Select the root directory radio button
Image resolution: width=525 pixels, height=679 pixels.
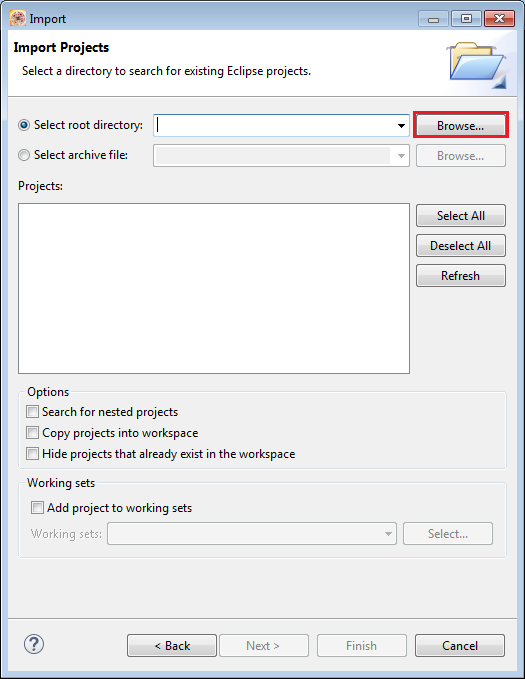(24, 125)
